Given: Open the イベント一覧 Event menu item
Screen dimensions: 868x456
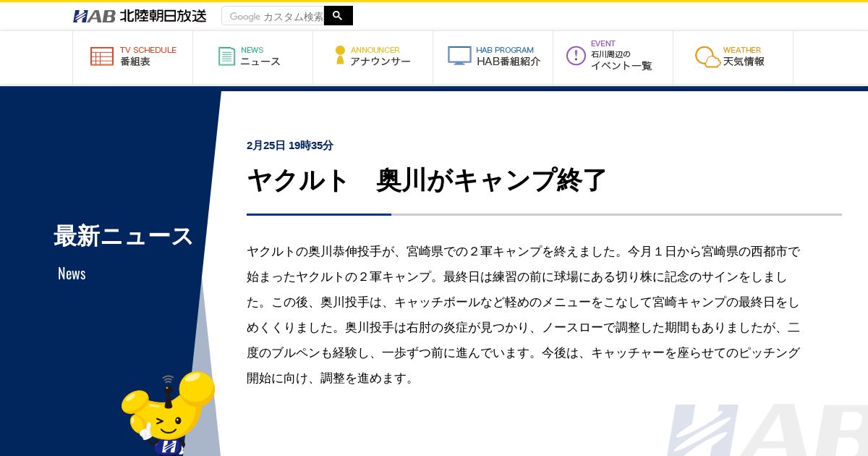Looking at the screenshot, I should pos(613,56).
